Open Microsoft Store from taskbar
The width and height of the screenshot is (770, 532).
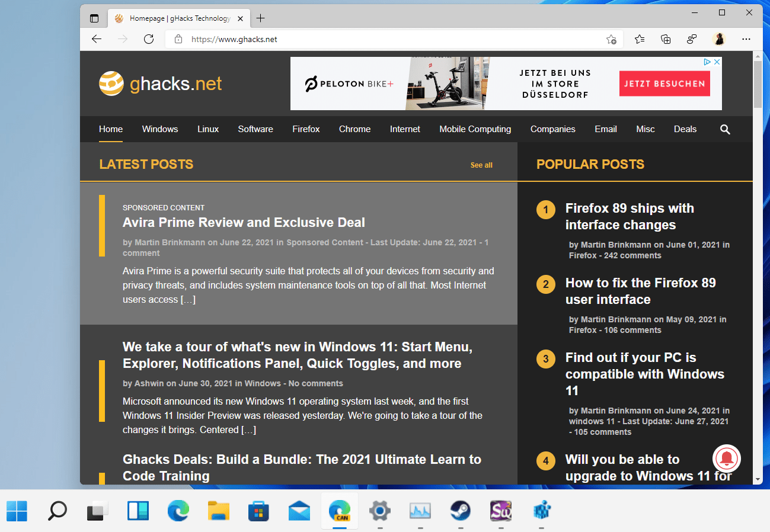click(x=259, y=511)
